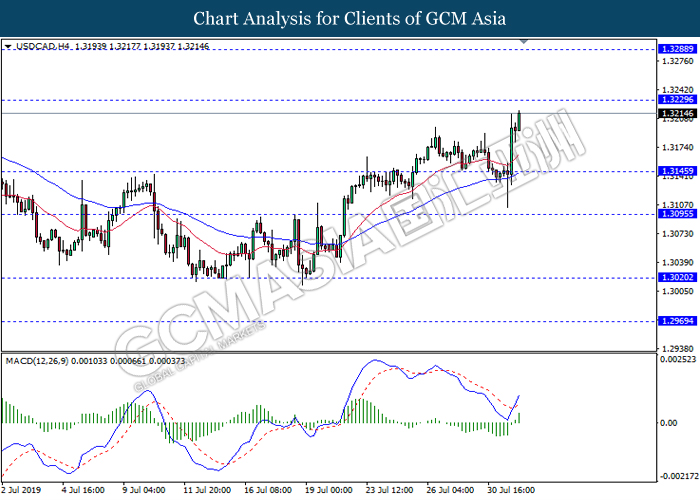Click the 1.32889 price level label

tap(677, 49)
